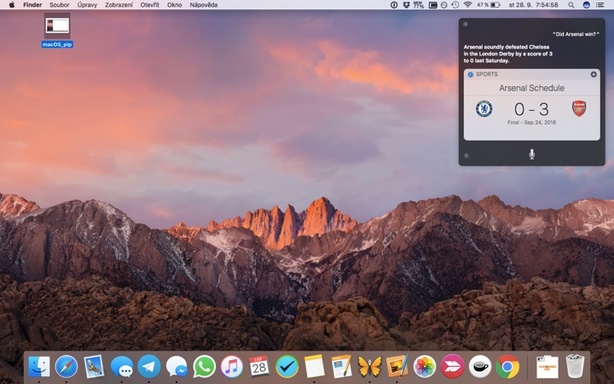The height and width of the screenshot is (384, 614).
Task: Launch Google Chrome from the Dock
Action: click(507, 367)
